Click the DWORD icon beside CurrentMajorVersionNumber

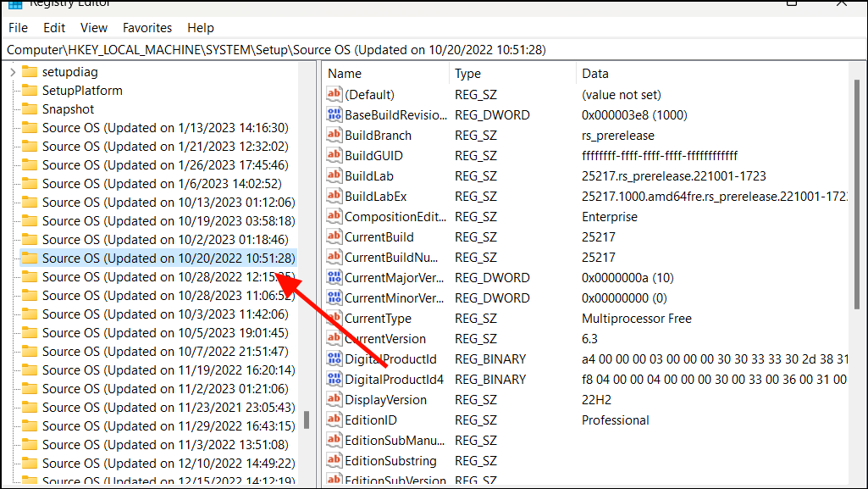[x=334, y=277]
